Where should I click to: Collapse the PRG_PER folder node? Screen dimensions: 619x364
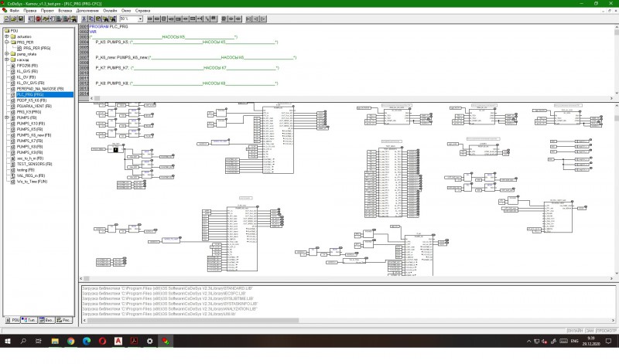coord(7,43)
